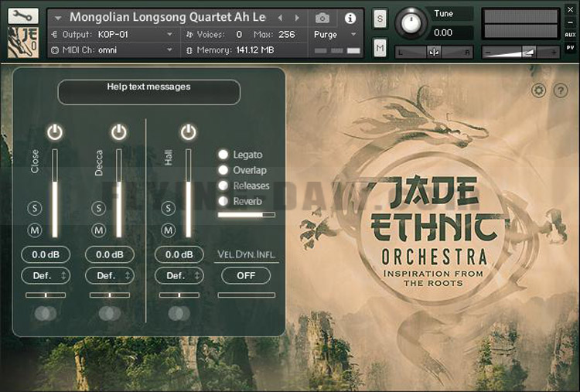Go to previous instrument preset arrow
This screenshot has width=580, height=392.
tap(281, 18)
